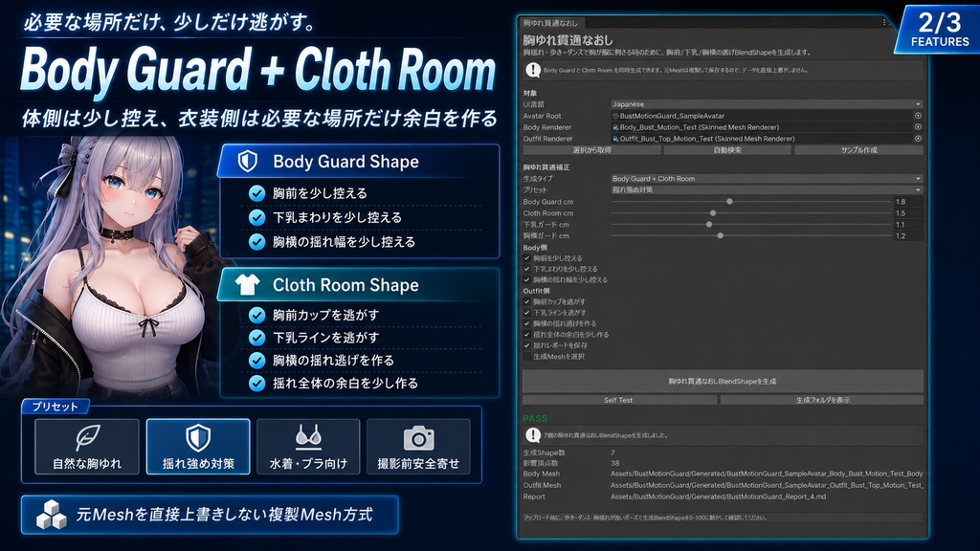The width and height of the screenshot is (980, 551).
Task: Click the 生成Shape数 value 7
Action: [x=612, y=452]
